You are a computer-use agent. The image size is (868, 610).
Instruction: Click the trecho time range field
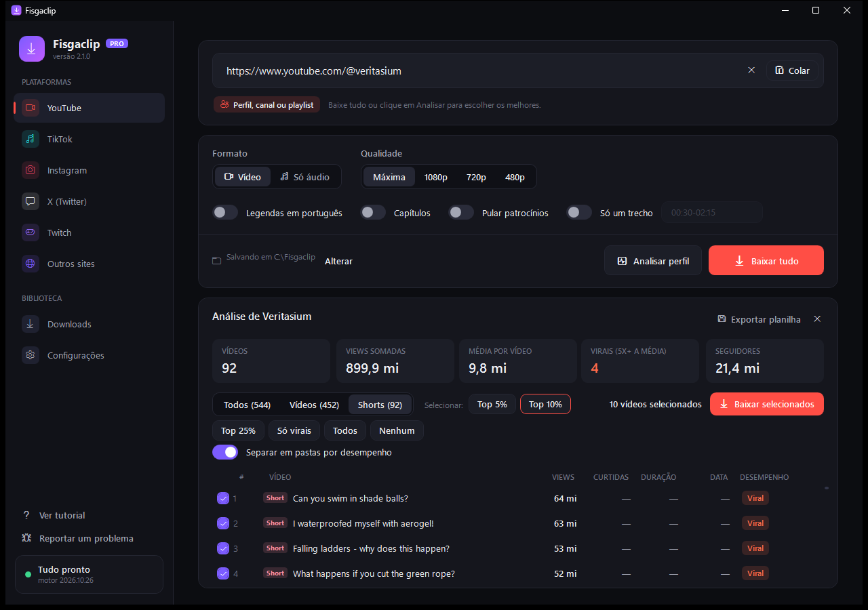pos(712,213)
